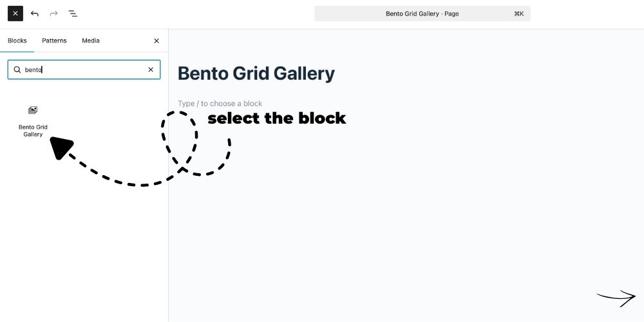Close the block inserter side panel
Screen dimensions: 644x322
click(x=156, y=41)
